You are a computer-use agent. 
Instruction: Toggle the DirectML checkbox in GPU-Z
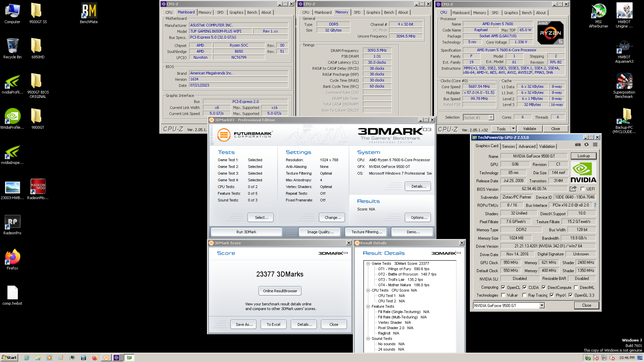click(x=576, y=287)
